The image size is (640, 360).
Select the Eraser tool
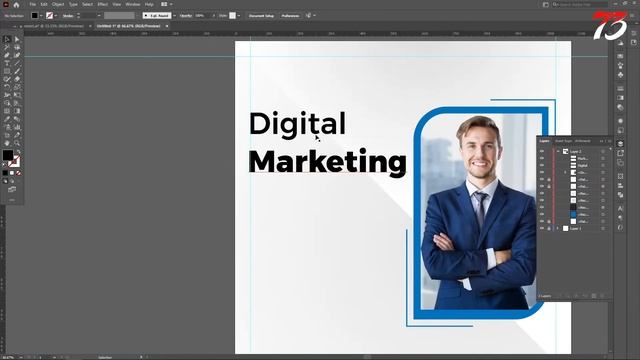17,79
